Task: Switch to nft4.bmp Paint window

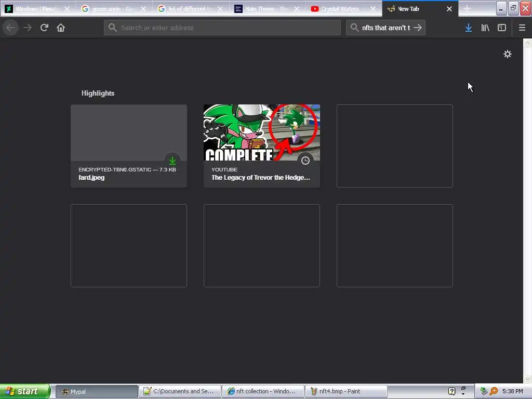Action: 346,392
